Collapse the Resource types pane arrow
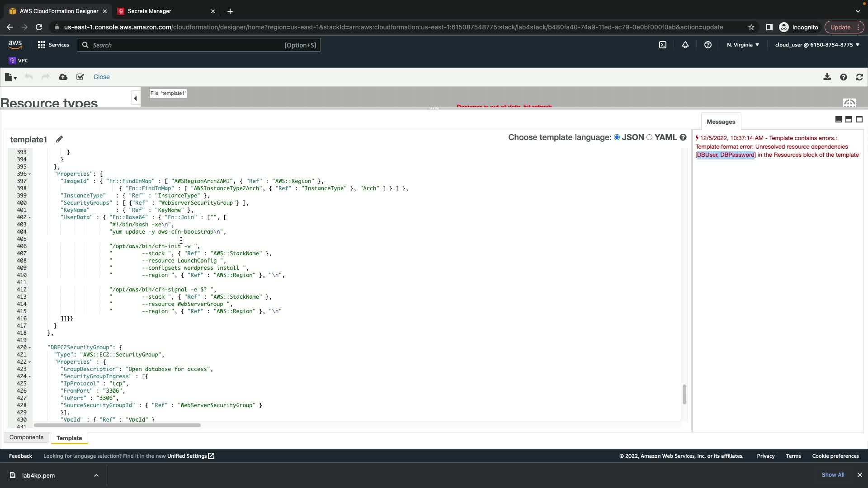 pyautogui.click(x=135, y=98)
